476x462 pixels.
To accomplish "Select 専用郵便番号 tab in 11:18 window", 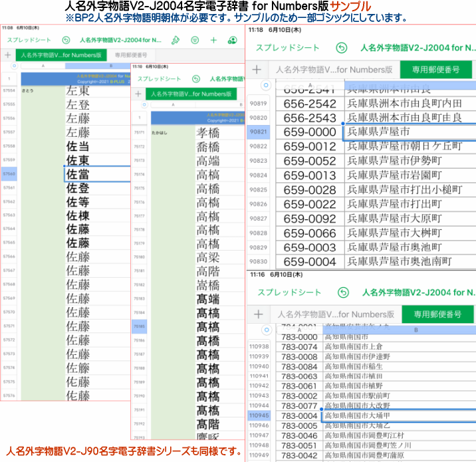I will click(436, 70).
